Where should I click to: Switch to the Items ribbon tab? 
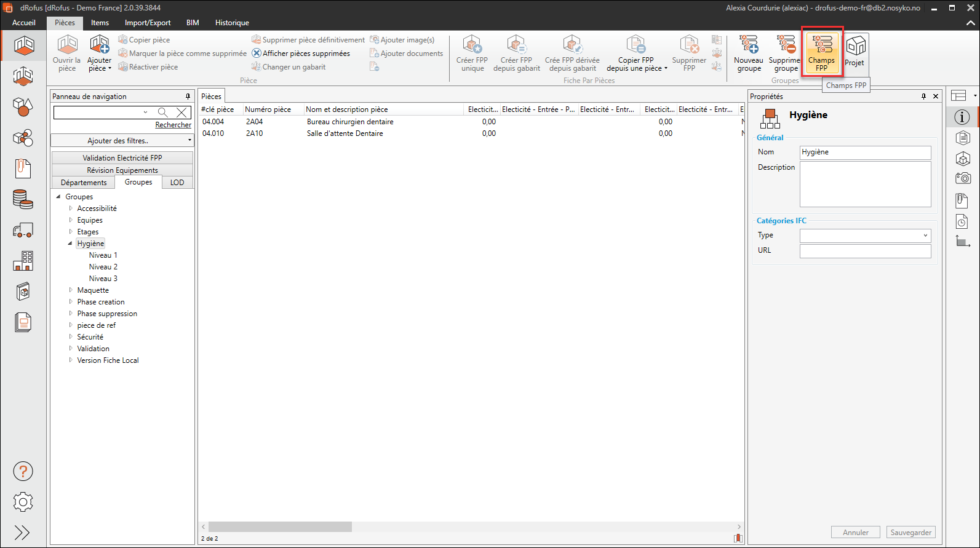(100, 23)
